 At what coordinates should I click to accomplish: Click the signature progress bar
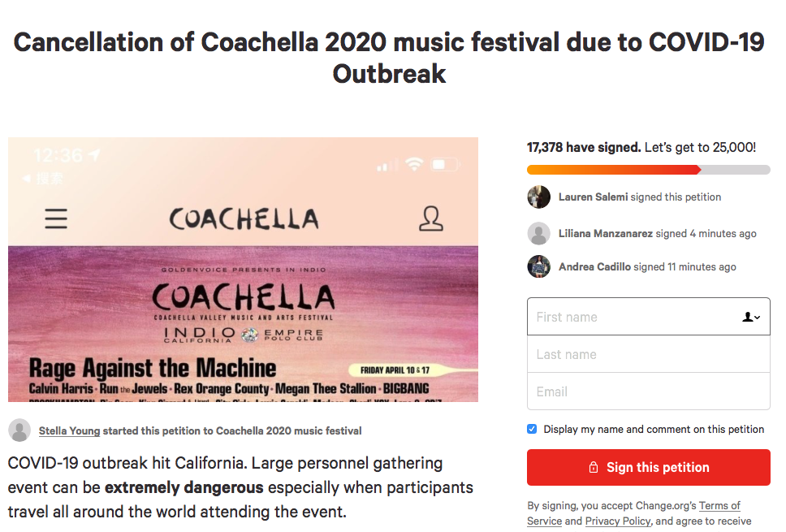point(648,170)
